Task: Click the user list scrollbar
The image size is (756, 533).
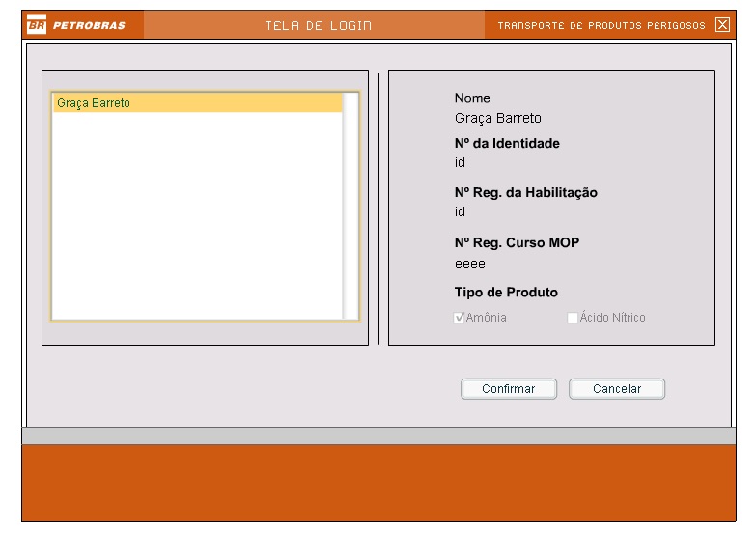Action: (x=350, y=206)
